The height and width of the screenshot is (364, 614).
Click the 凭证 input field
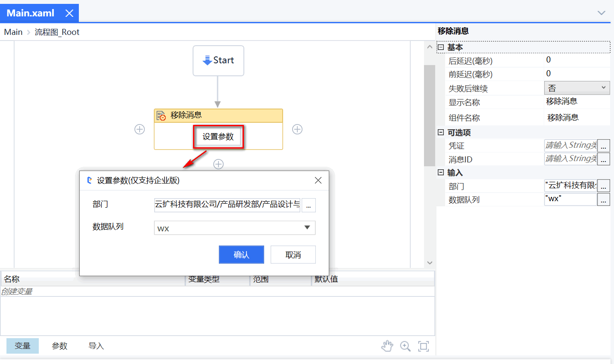pos(570,146)
